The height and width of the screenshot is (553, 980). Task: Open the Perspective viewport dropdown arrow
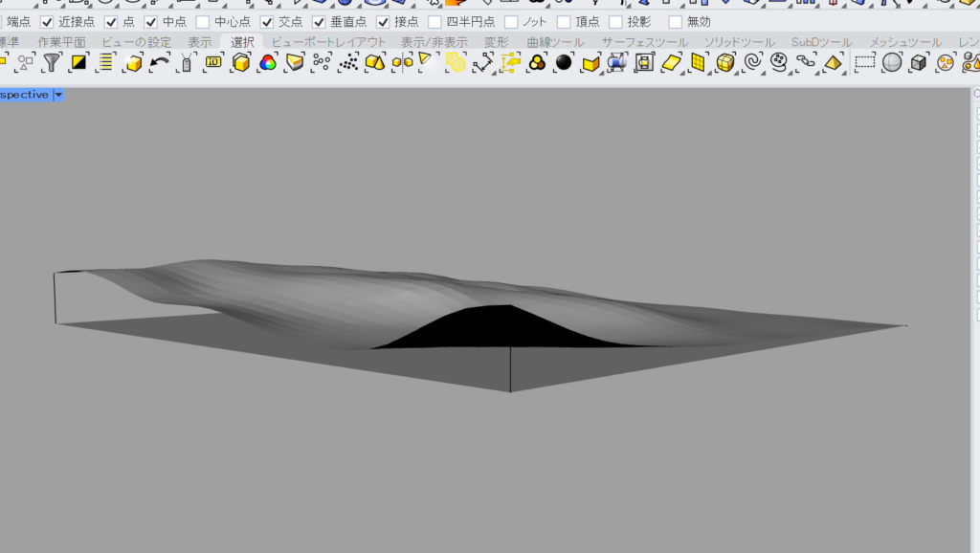(x=58, y=95)
